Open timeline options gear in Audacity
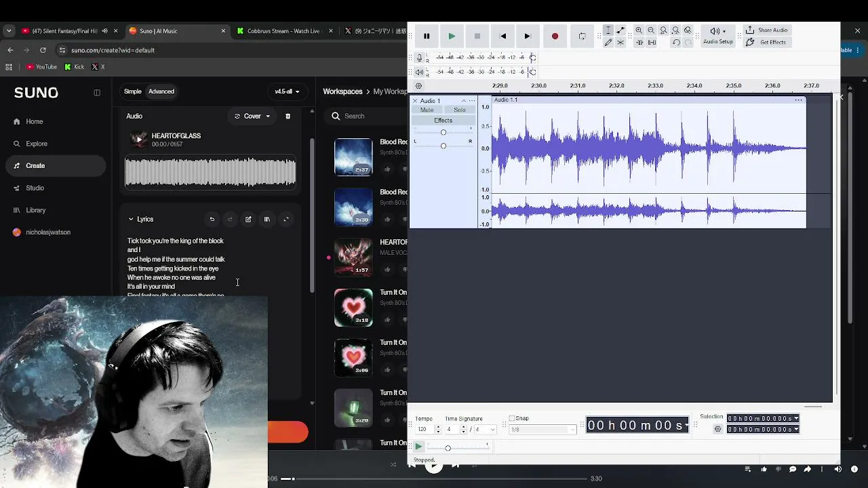The image size is (868, 488). [x=418, y=86]
